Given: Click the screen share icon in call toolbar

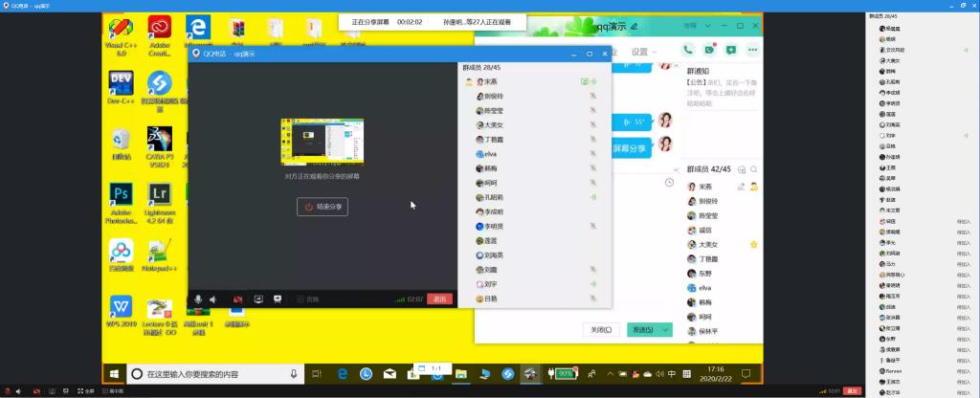Looking at the screenshot, I should coord(258,299).
